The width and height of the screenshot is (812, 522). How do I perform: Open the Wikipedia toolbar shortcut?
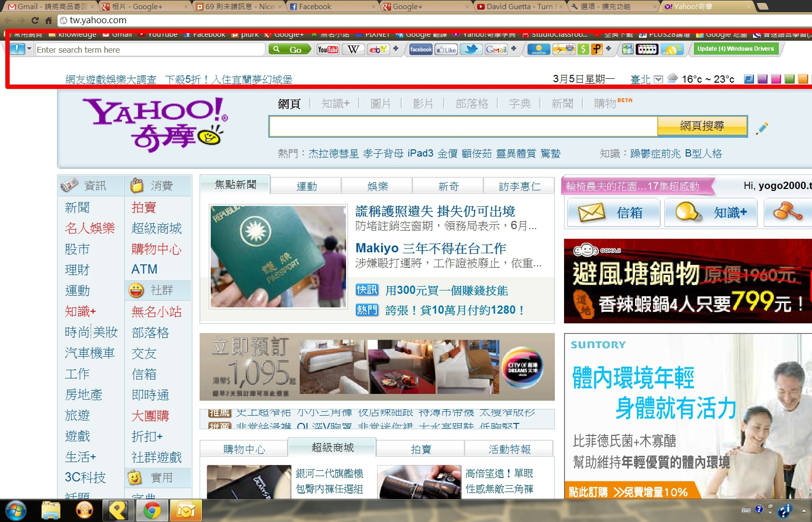(353, 49)
